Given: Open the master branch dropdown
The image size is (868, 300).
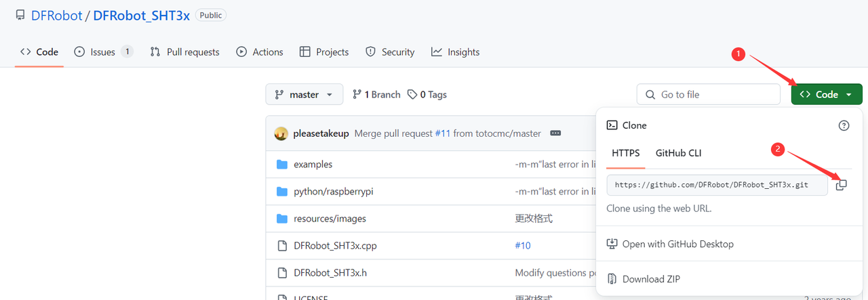Looking at the screenshot, I should coord(304,95).
